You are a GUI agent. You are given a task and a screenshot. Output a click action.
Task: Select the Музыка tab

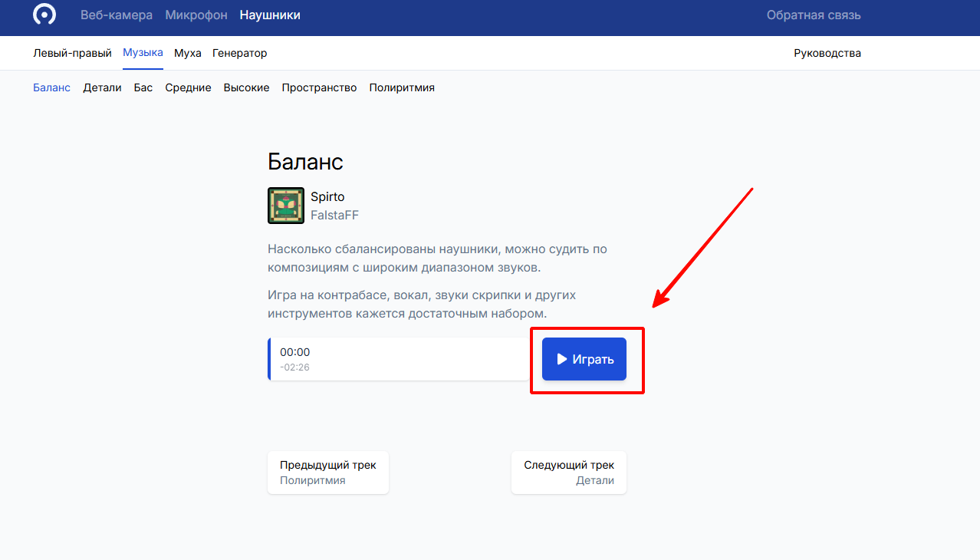143,53
